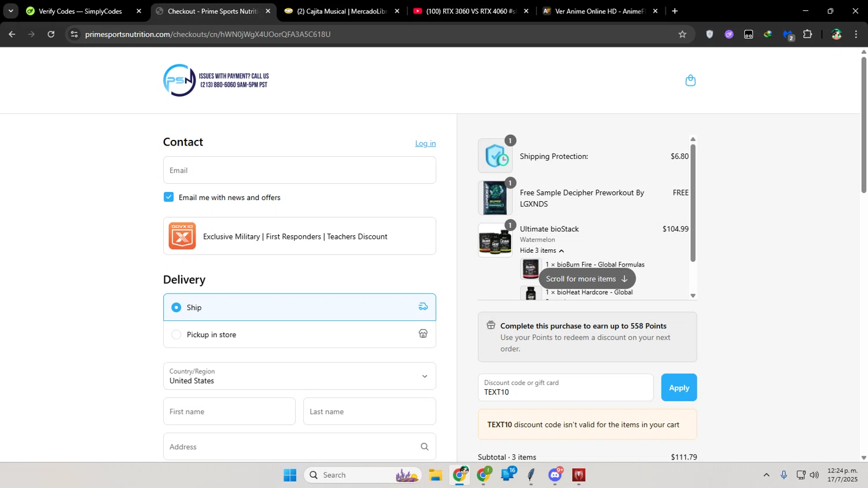Screen dimensions: 868x488
Task: Open File Explorer from taskbar
Action: click(436, 475)
